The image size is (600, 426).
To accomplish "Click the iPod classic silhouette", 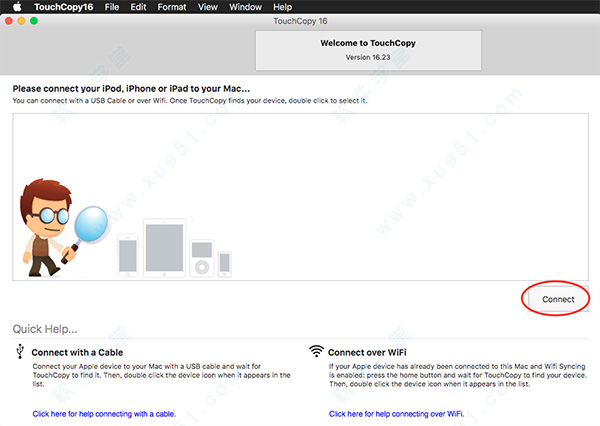I will pos(202,258).
